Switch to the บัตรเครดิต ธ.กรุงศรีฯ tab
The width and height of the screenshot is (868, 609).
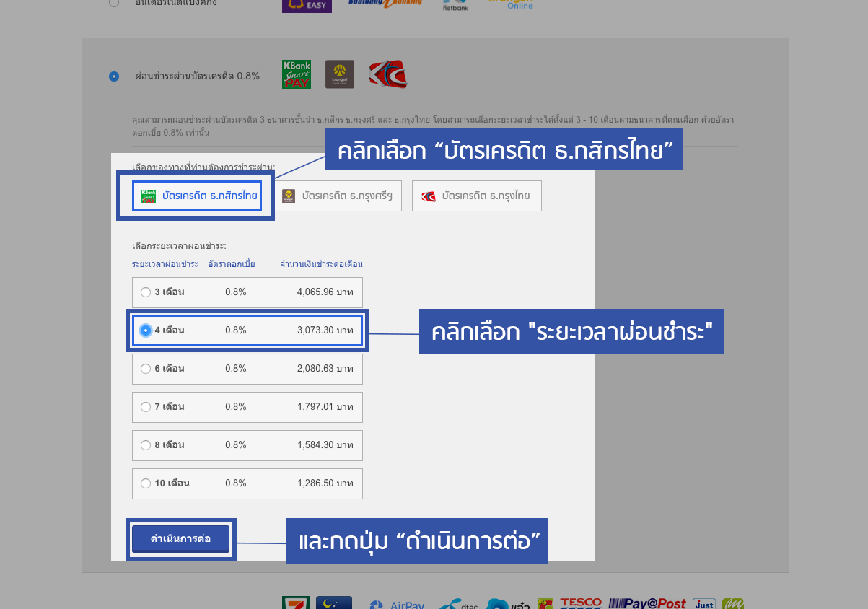point(338,196)
